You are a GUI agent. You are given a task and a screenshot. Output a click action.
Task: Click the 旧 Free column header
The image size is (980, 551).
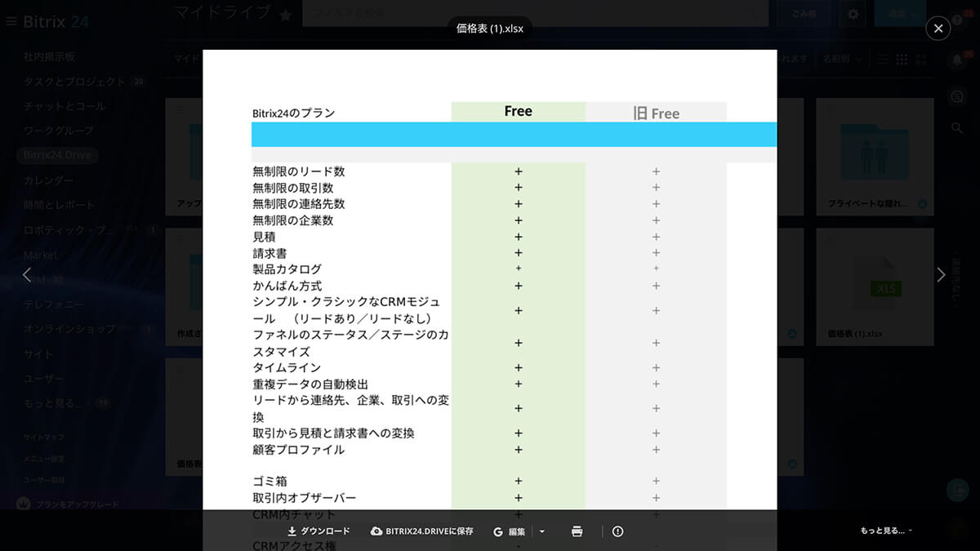(x=656, y=113)
